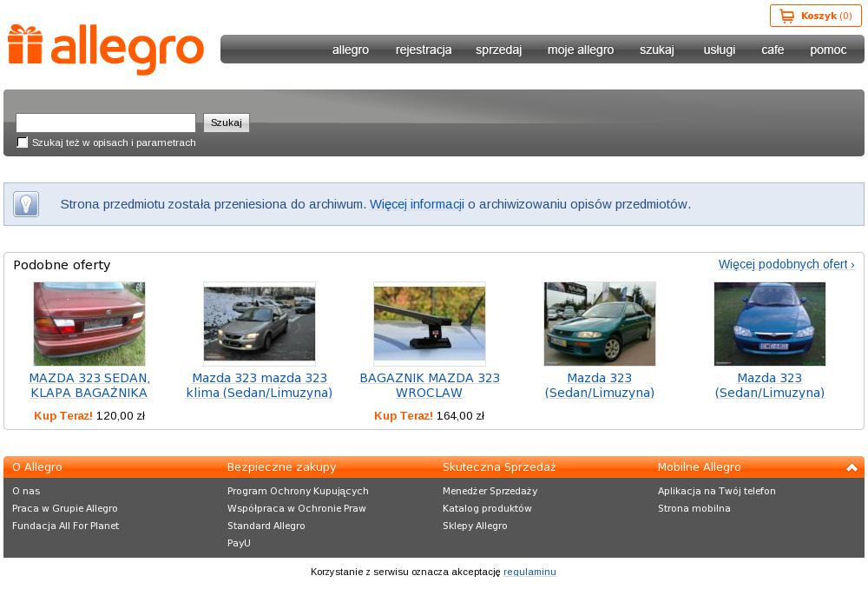
Task: Open Sklepy Allegro link
Action: tap(475, 526)
